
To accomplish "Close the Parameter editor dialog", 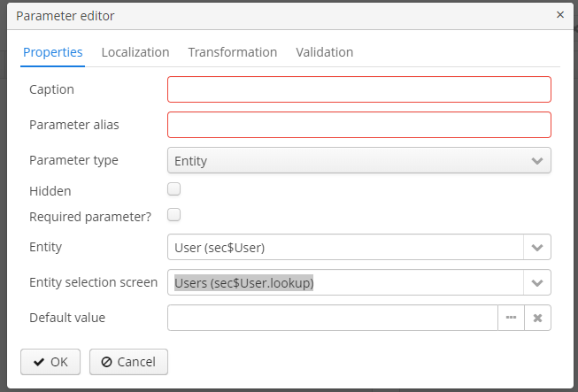I will (559, 15).
